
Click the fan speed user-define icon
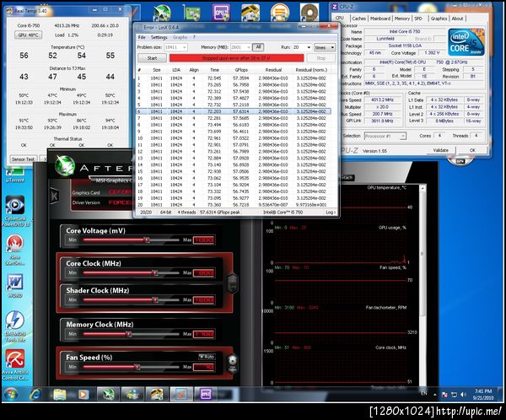tap(233, 363)
